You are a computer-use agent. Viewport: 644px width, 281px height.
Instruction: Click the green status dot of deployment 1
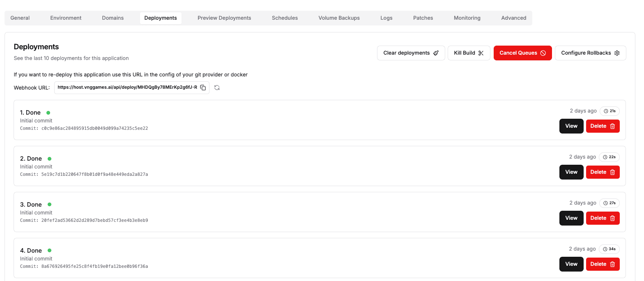48,113
